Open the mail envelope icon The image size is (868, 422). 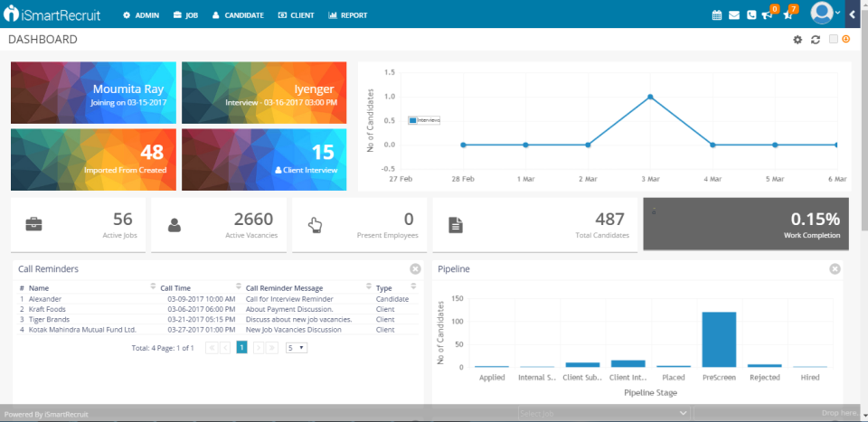(x=734, y=15)
